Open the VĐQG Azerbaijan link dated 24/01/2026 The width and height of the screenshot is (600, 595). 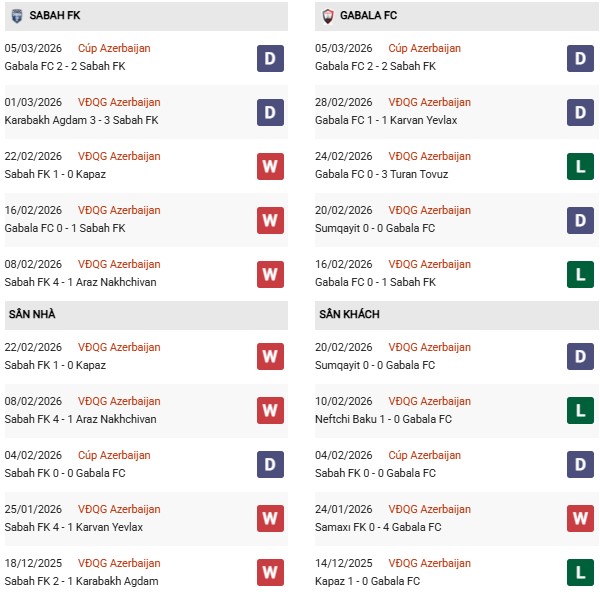pyautogui.click(x=430, y=509)
